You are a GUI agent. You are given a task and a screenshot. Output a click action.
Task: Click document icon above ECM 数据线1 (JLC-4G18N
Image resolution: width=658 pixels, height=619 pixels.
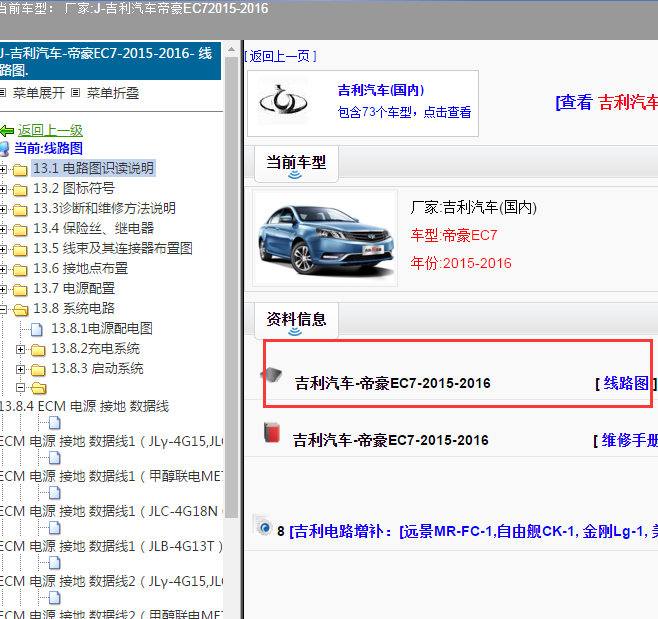(x=55, y=493)
